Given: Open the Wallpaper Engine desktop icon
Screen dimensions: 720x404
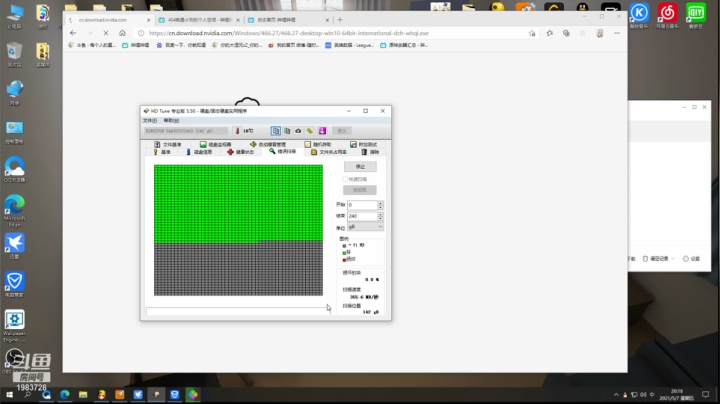Looking at the screenshot, I should click(x=14, y=326).
